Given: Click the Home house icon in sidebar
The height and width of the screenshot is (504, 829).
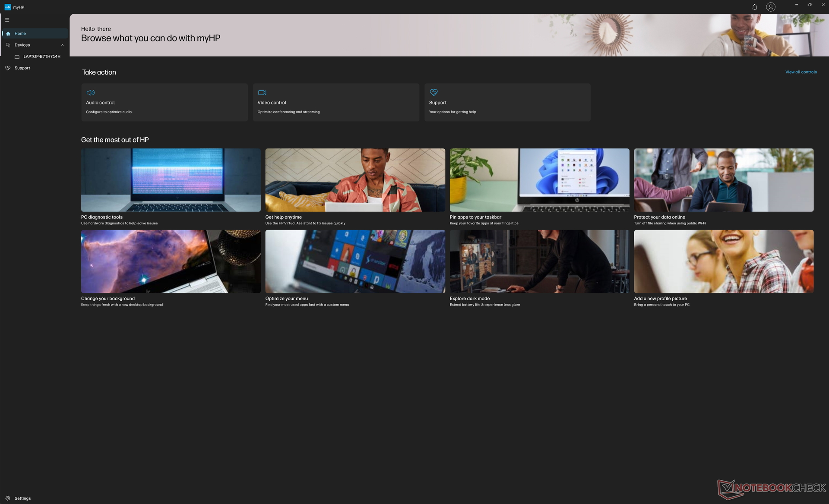Looking at the screenshot, I should pyautogui.click(x=8, y=34).
